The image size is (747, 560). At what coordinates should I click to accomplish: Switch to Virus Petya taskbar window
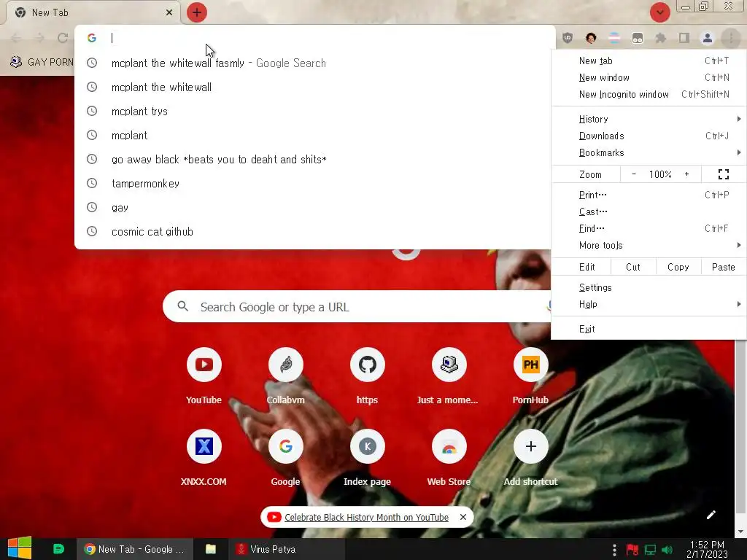pyautogui.click(x=287, y=549)
